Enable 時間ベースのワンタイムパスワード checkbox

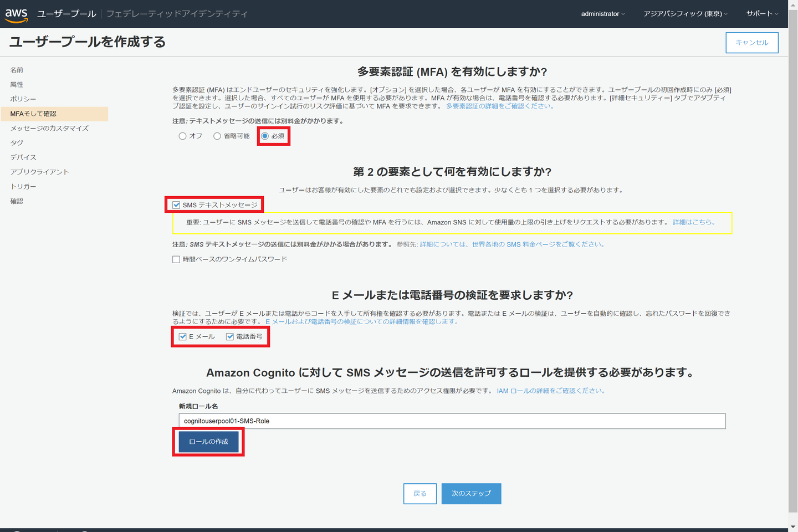pos(176,259)
